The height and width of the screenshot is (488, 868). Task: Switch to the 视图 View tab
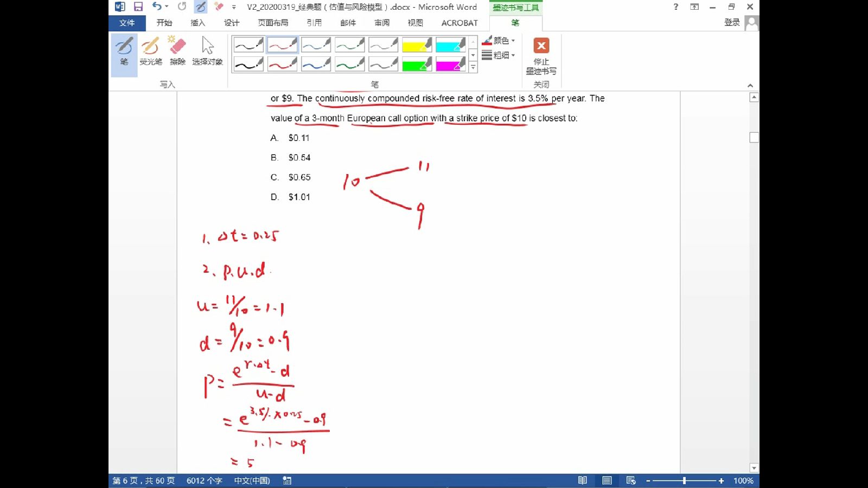(415, 23)
